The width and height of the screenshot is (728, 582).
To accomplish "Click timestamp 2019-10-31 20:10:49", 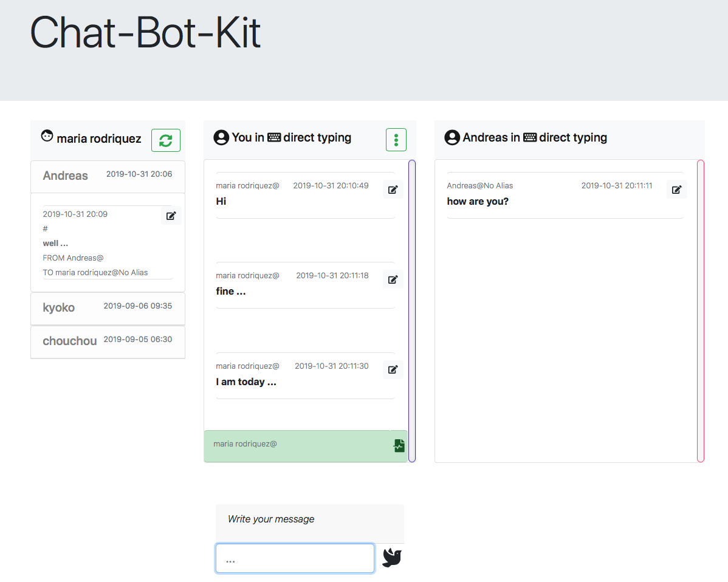I will tap(331, 186).
